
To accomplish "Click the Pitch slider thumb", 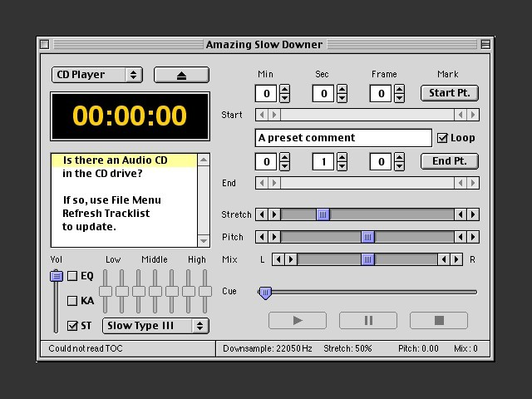I will point(367,237).
